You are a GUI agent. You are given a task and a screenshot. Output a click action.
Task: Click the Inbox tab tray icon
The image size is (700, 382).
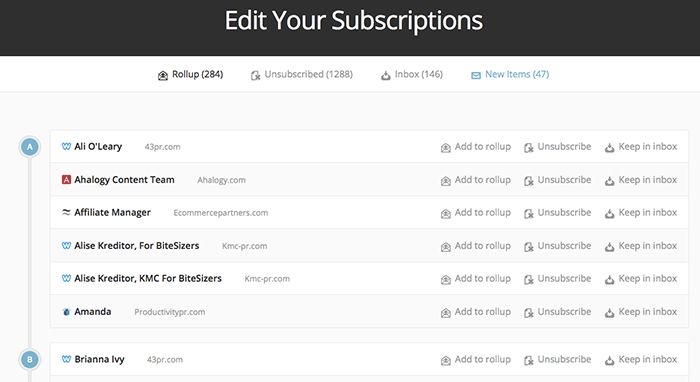pyautogui.click(x=386, y=75)
